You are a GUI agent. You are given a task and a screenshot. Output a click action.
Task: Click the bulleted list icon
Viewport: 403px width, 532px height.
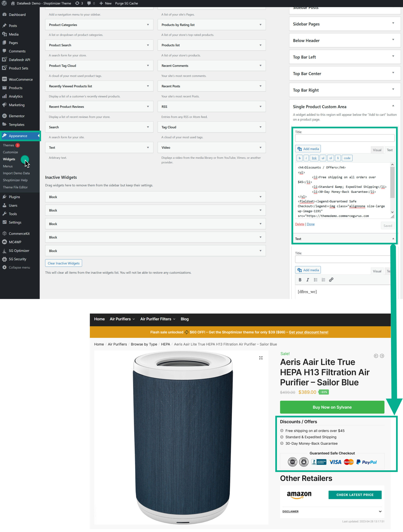tap(315, 280)
